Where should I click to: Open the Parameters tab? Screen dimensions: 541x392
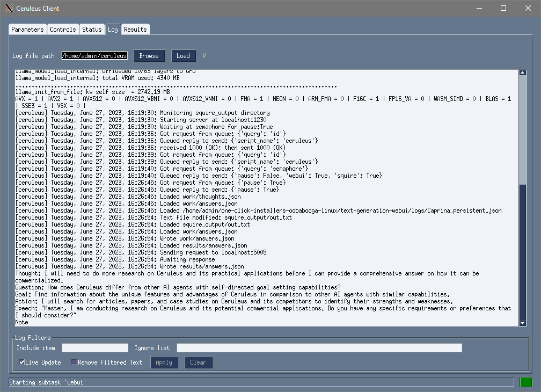coord(27,30)
